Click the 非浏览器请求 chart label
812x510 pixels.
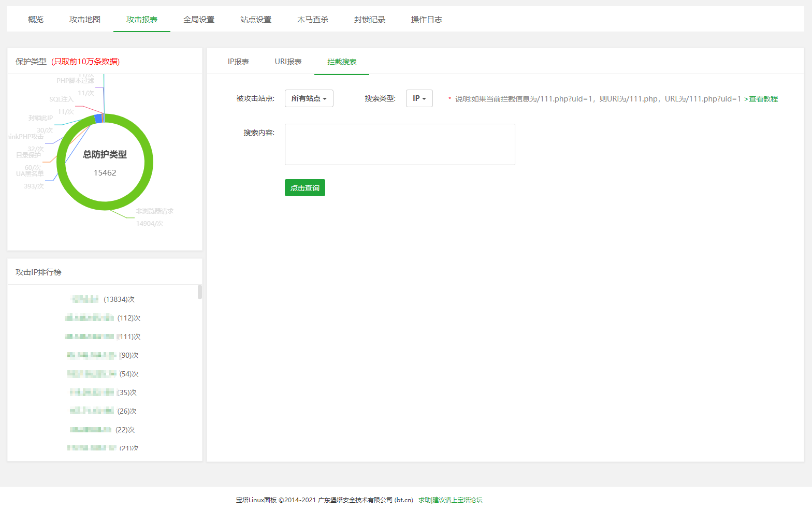click(x=155, y=211)
